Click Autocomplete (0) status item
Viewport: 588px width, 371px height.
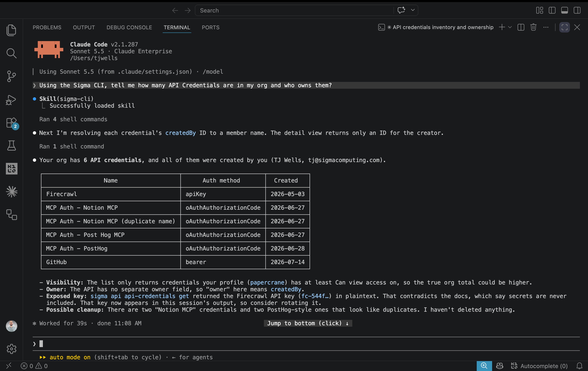(x=539, y=366)
